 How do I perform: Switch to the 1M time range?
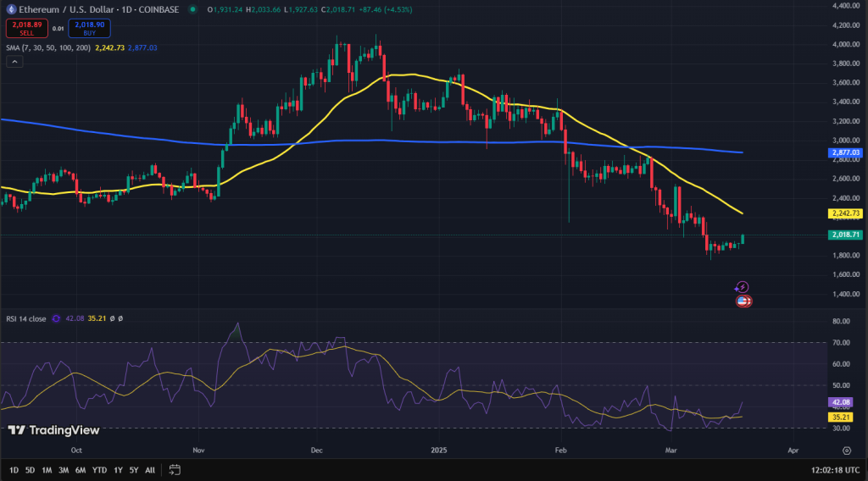tap(47, 470)
